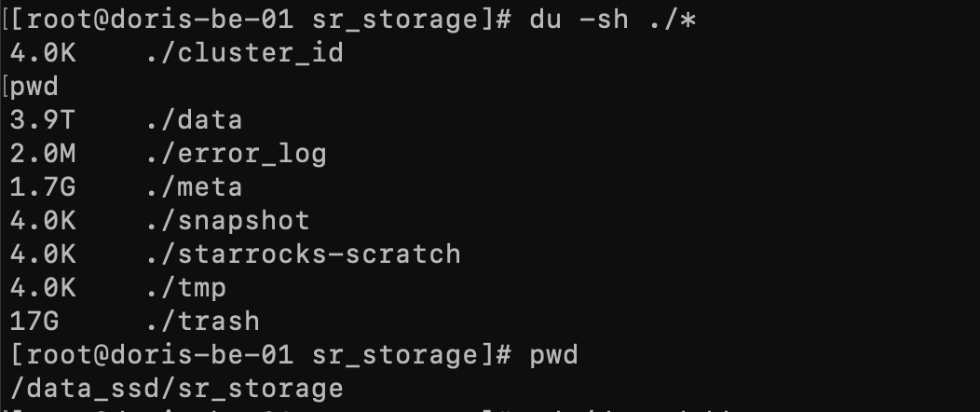Click the ./trash directory entry
Image resolution: width=980 pixels, height=412 pixels.
pyautogui.click(x=202, y=322)
